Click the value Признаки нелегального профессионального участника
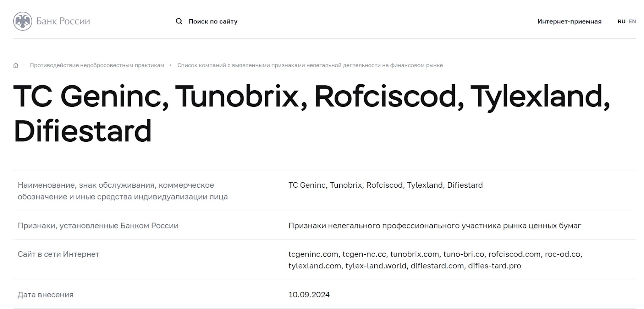 tap(435, 226)
